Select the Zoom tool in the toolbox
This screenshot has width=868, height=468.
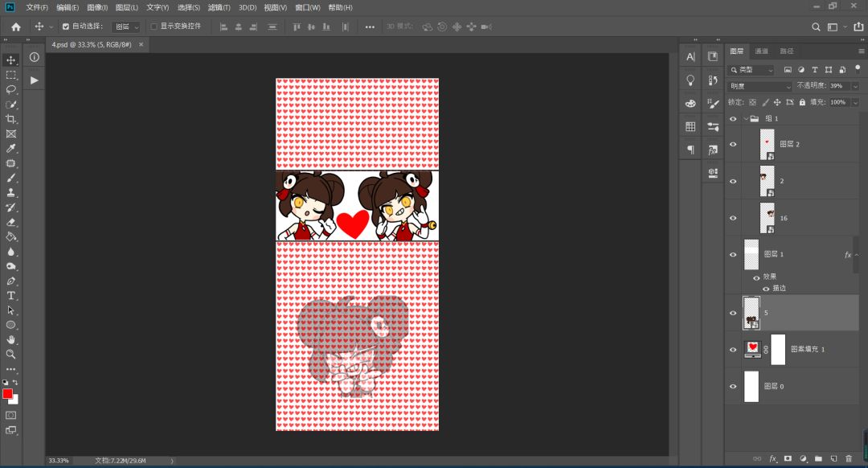tap(10, 355)
